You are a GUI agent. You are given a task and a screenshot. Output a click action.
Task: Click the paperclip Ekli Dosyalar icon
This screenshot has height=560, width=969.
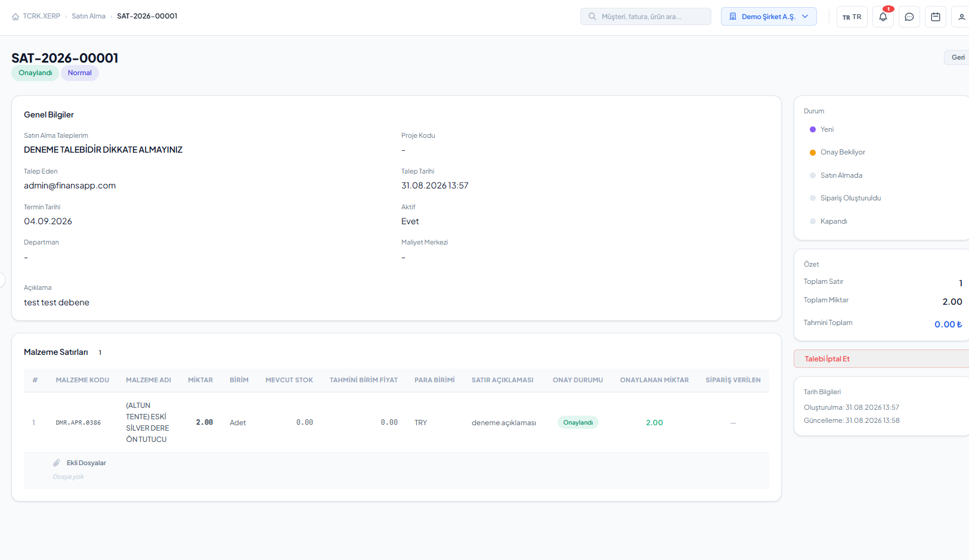57,463
